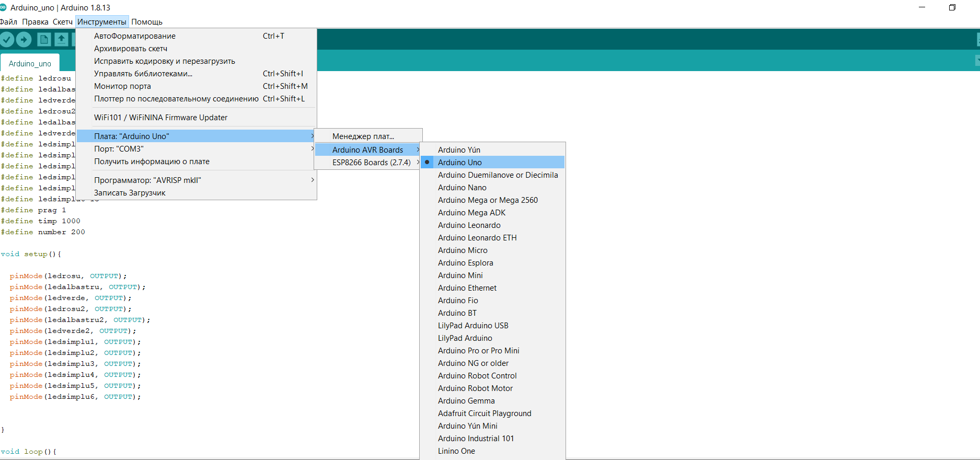
Task: Click the "pinMode(ledrosu, OUTPUT);" line
Action: (68, 276)
